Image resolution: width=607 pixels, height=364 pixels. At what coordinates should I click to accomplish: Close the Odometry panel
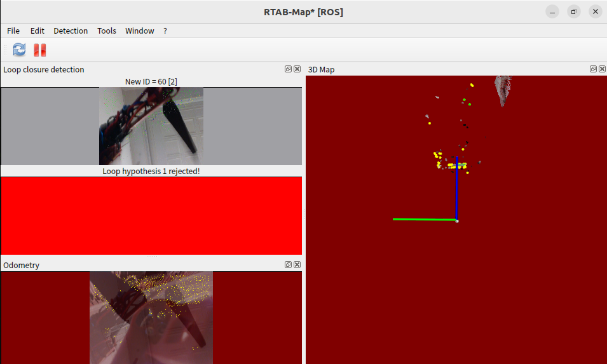point(297,265)
